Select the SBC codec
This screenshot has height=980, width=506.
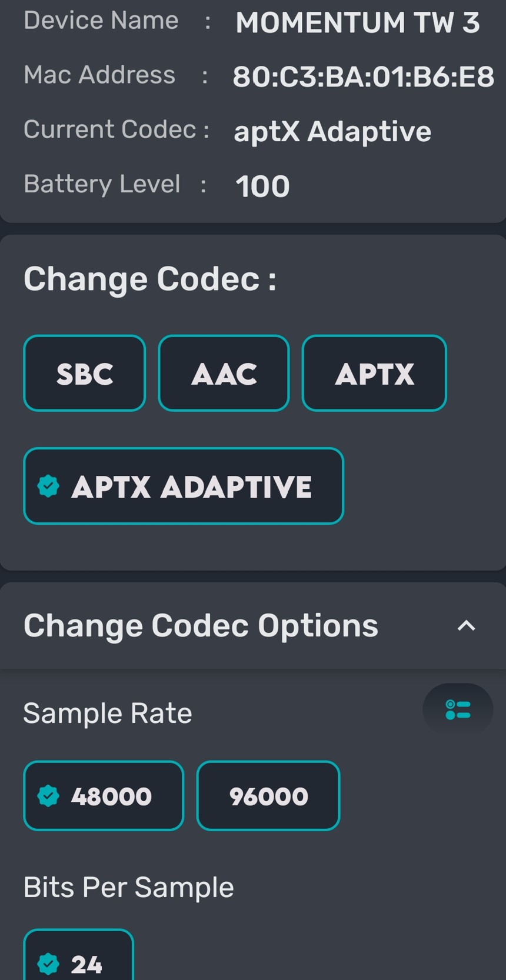click(x=84, y=374)
